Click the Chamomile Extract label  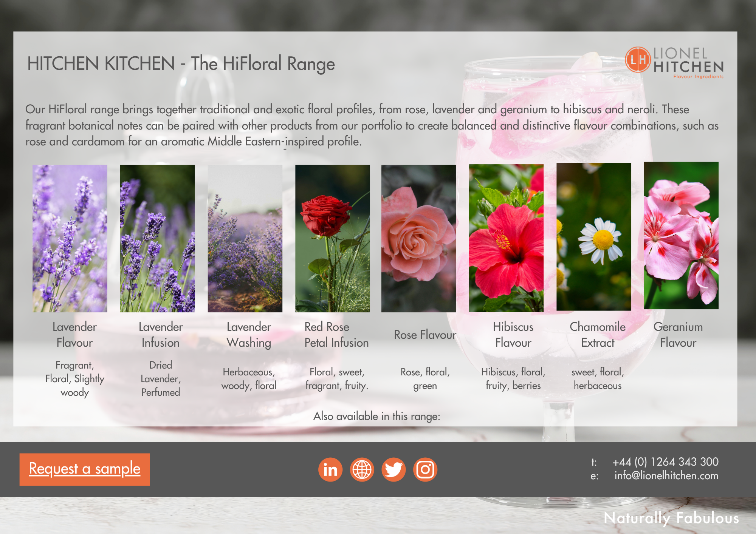pyautogui.click(x=598, y=335)
